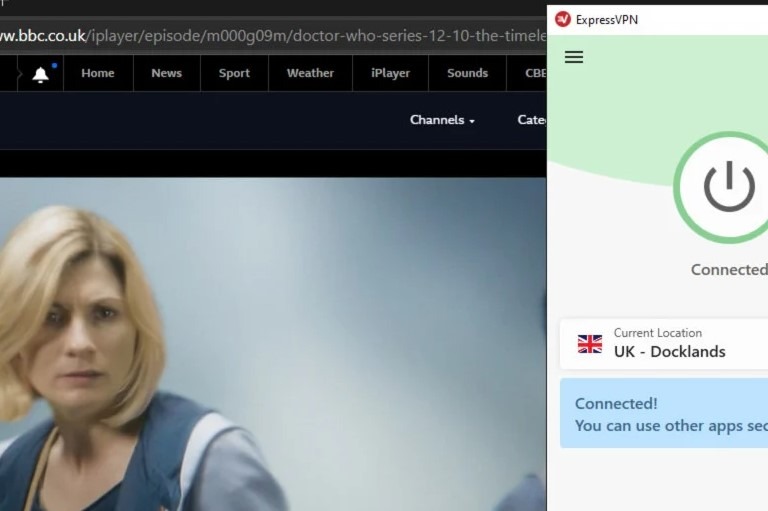Expand the Categories dropdown in iPlayer

tap(531, 120)
